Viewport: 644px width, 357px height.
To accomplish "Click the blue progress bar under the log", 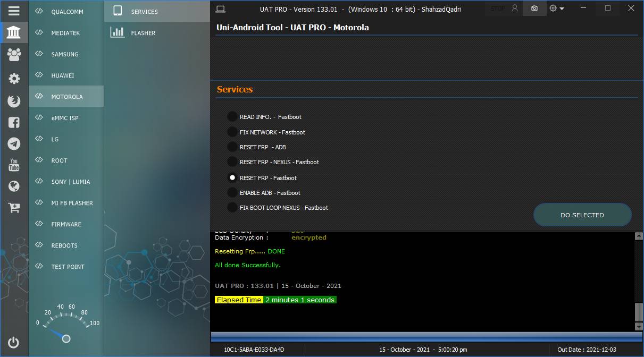I will pyautogui.click(x=426, y=337).
